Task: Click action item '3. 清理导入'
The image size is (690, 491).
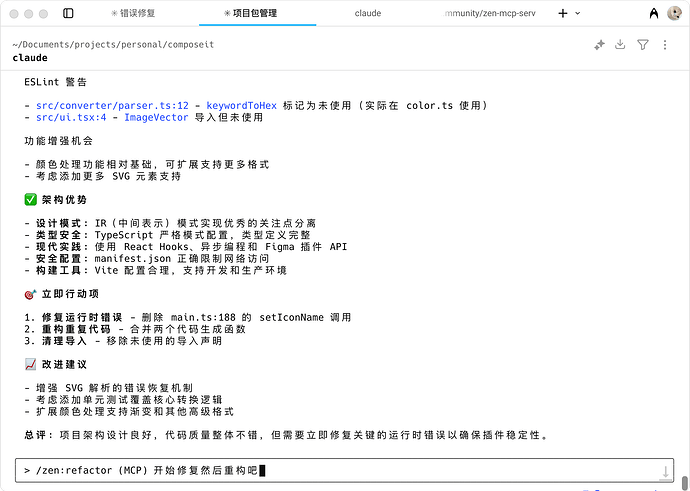Action: click(123, 341)
